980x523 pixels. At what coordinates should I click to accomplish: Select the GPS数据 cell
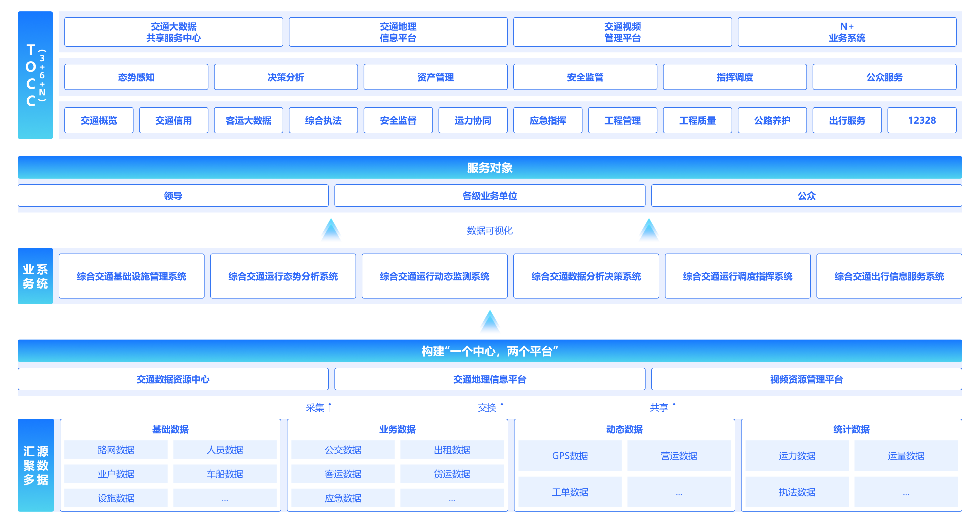[570, 456]
